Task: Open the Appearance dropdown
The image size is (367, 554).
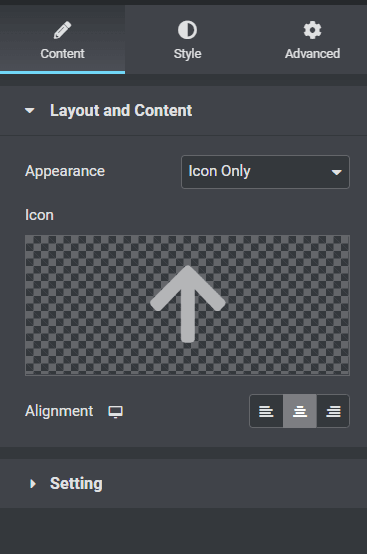Action: click(x=265, y=172)
